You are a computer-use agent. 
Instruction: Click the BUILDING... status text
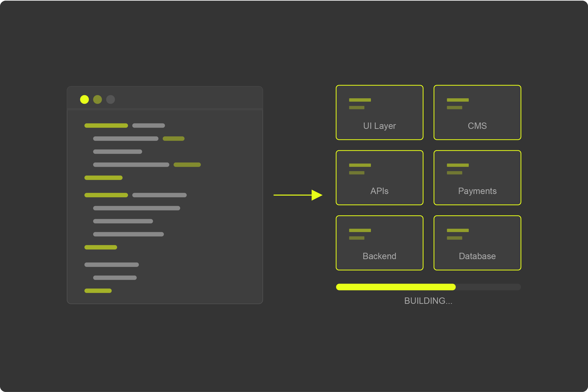(x=428, y=301)
